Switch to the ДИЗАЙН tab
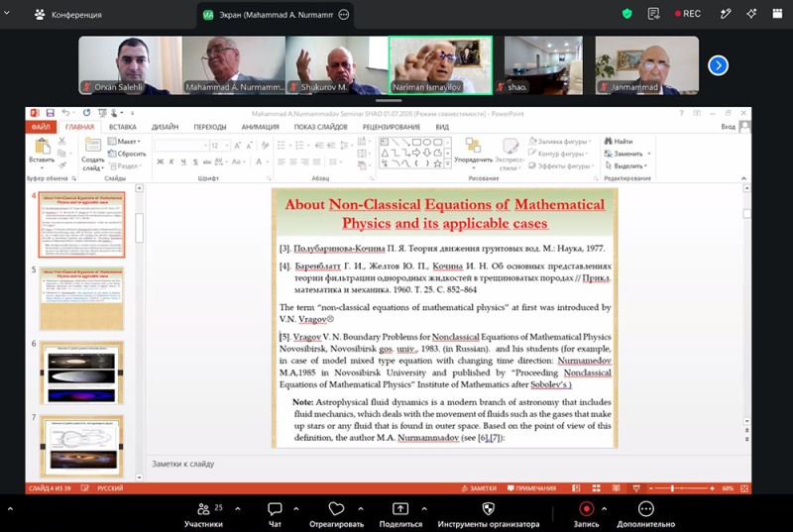793x532 pixels. click(x=165, y=127)
